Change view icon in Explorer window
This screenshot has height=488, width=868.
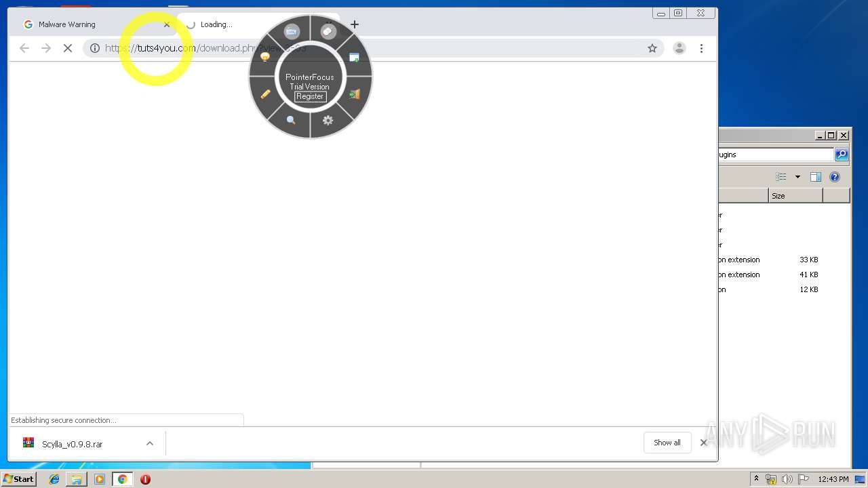tap(781, 177)
